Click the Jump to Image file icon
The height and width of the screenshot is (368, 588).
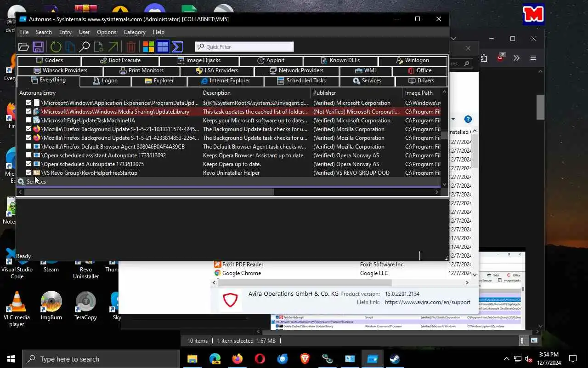click(x=98, y=47)
